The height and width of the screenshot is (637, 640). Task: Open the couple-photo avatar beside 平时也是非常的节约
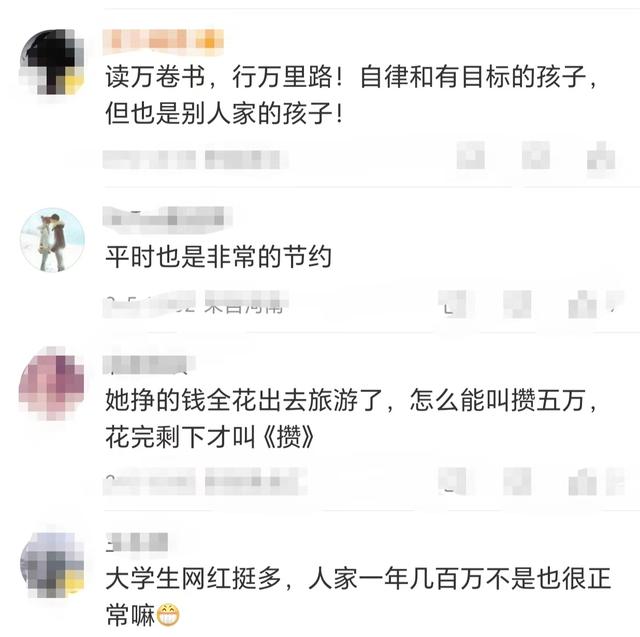tap(52, 240)
